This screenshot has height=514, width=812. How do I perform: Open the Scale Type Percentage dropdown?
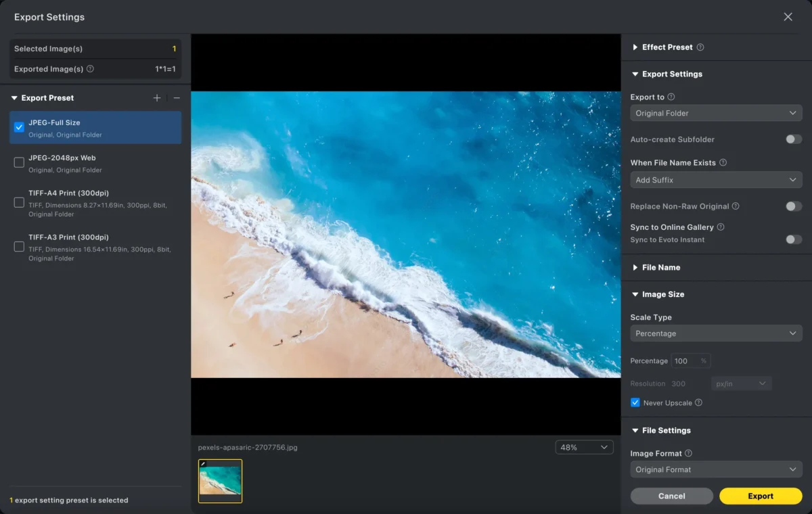[x=716, y=333]
